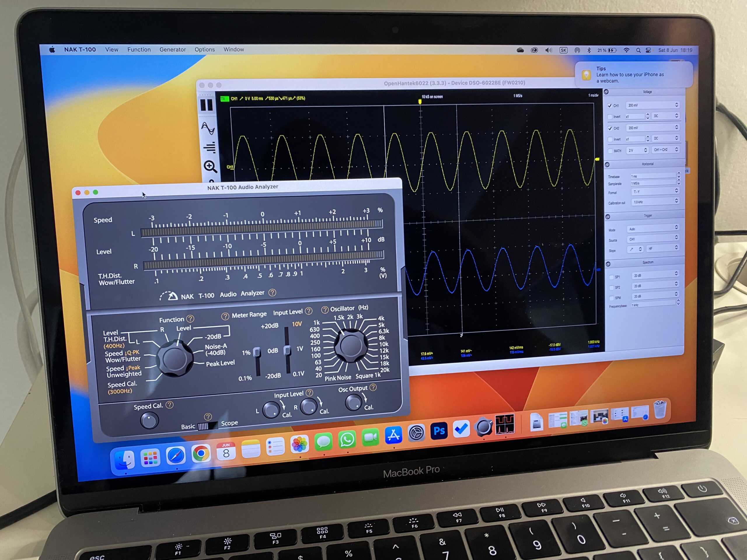Viewport: 747px width, 560px height.
Task: Uncheck the CH2 channel checkbox
Action: [x=610, y=128]
